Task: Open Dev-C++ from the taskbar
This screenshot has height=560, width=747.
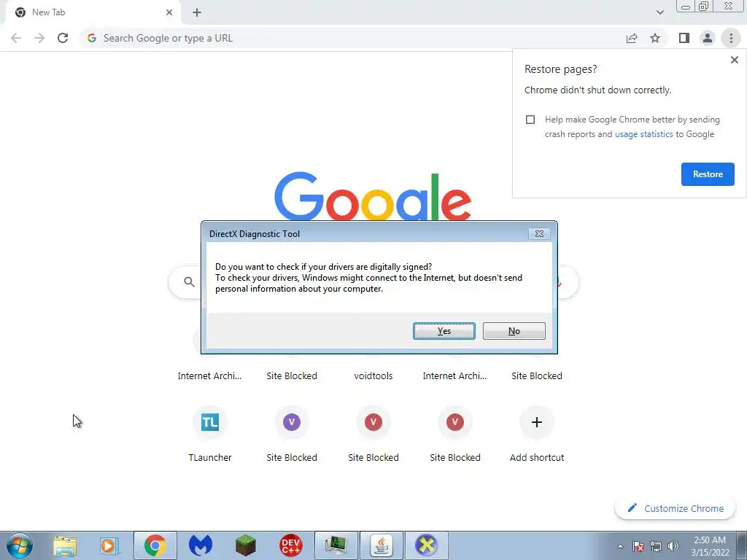Action: tap(290, 545)
